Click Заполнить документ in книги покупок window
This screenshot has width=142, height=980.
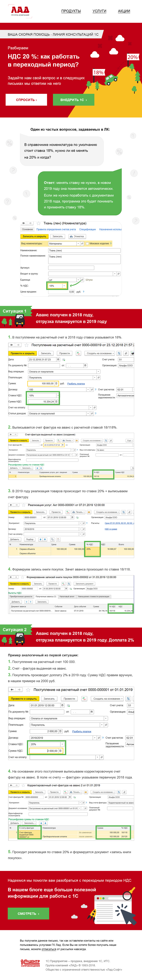pyautogui.click(x=84, y=584)
